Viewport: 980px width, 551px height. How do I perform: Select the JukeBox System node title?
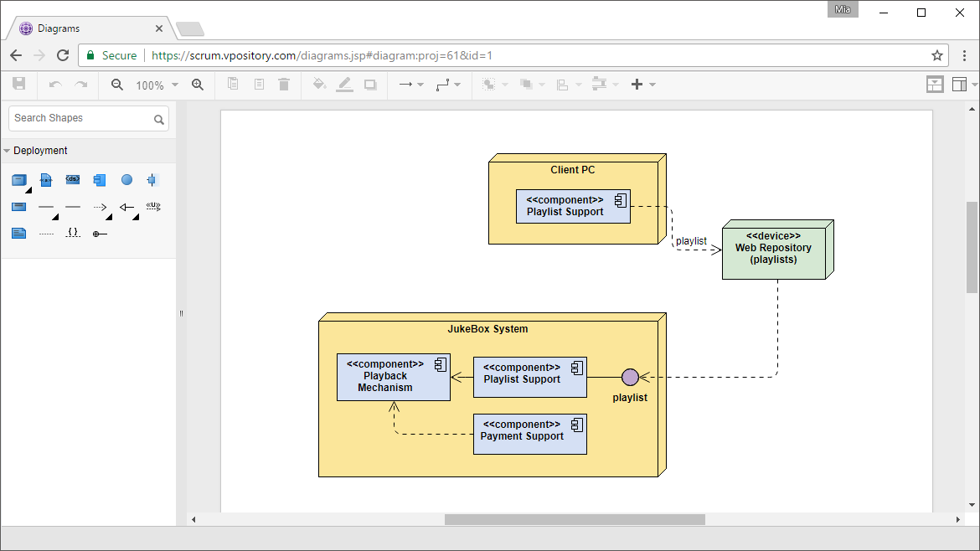coord(487,329)
